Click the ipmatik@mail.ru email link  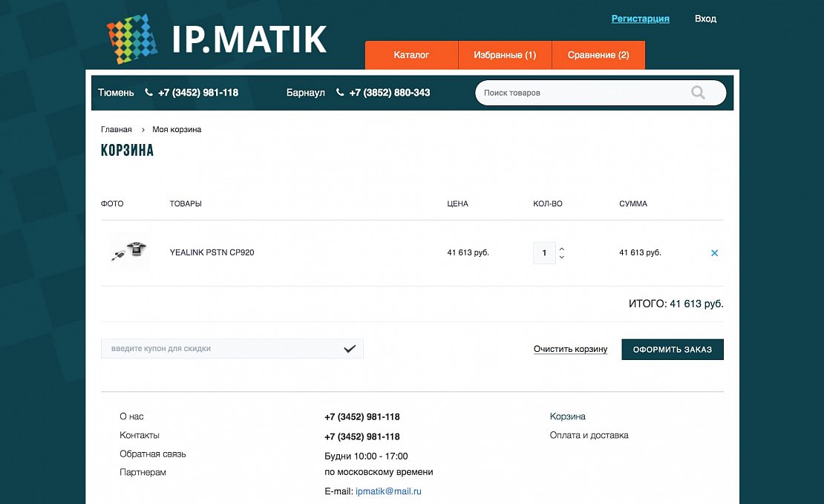[388, 491]
